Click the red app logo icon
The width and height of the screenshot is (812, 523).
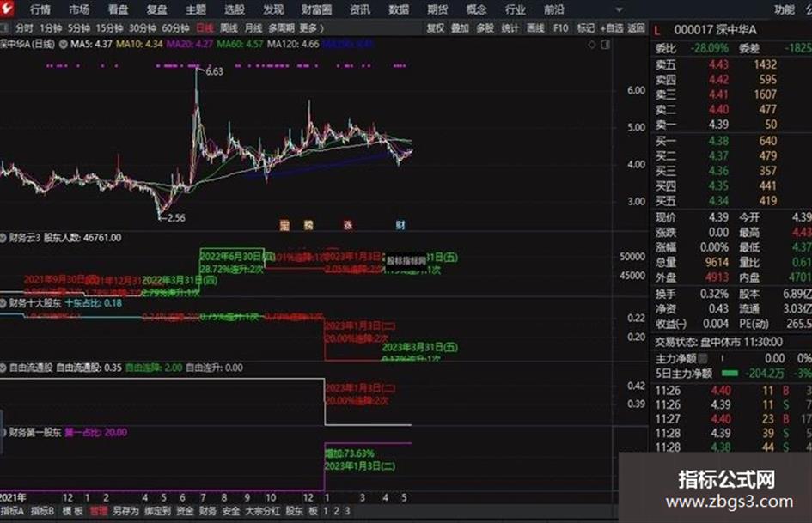point(7,8)
